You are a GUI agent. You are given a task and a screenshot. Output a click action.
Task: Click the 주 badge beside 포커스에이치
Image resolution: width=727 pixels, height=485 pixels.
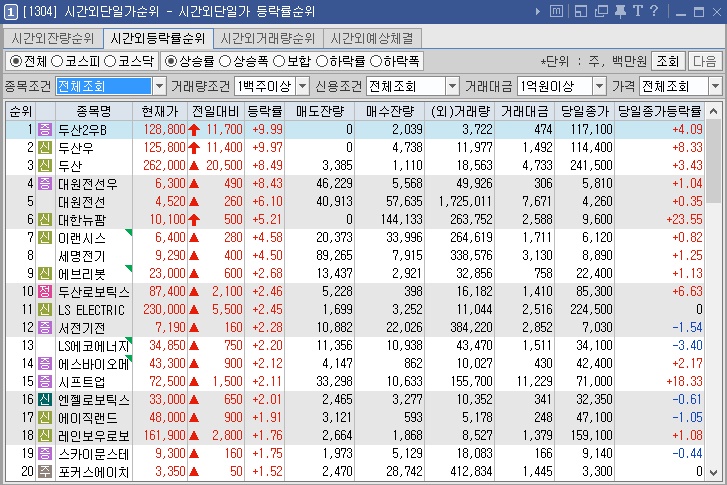click(45, 472)
